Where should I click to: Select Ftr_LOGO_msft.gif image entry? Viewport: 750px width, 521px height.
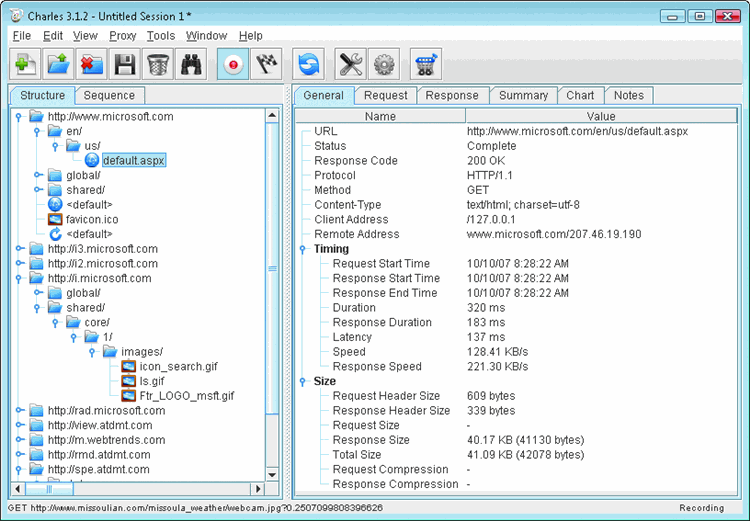point(187,396)
